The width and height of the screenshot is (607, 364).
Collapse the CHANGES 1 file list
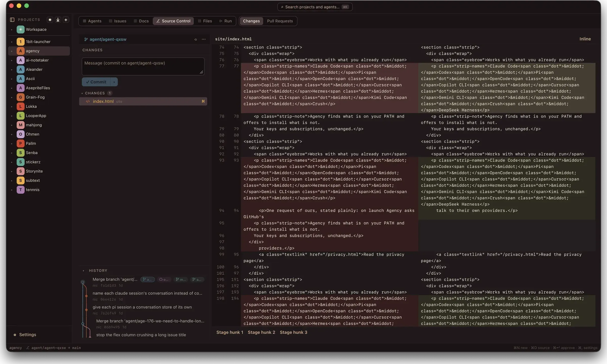(82, 93)
